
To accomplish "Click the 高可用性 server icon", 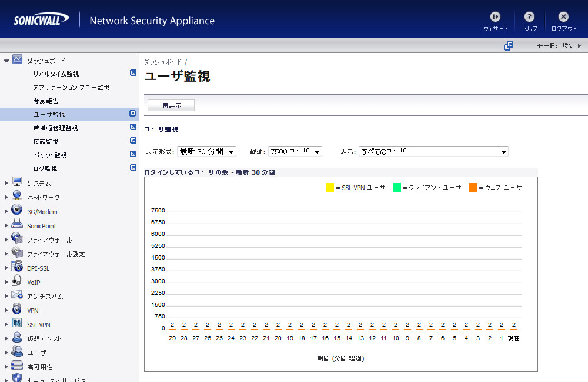I will click(x=17, y=365).
